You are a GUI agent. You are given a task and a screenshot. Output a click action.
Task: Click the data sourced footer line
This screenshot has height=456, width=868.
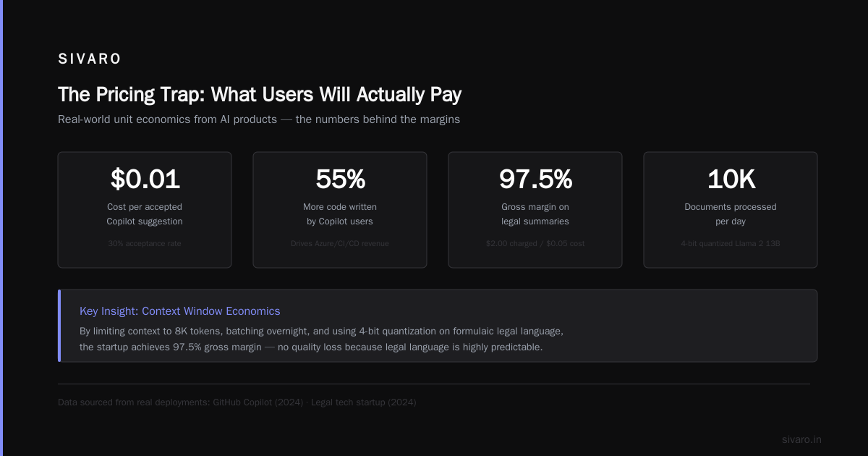click(237, 402)
